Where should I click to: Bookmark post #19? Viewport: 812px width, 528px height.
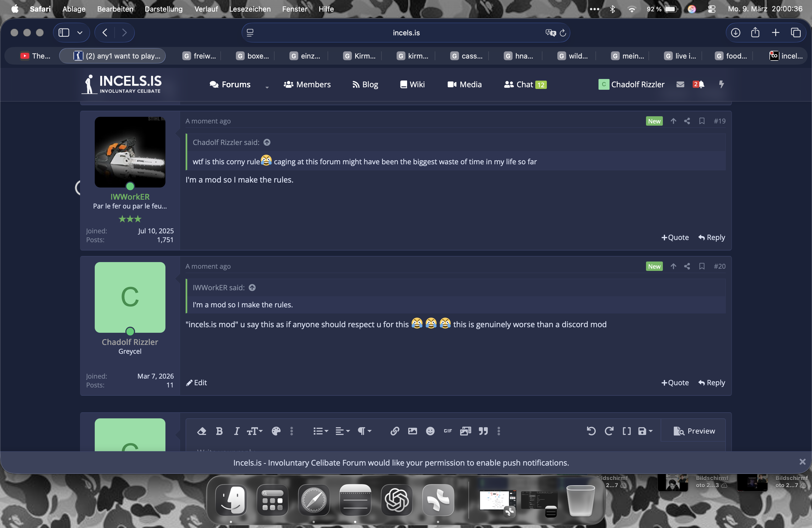click(702, 121)
